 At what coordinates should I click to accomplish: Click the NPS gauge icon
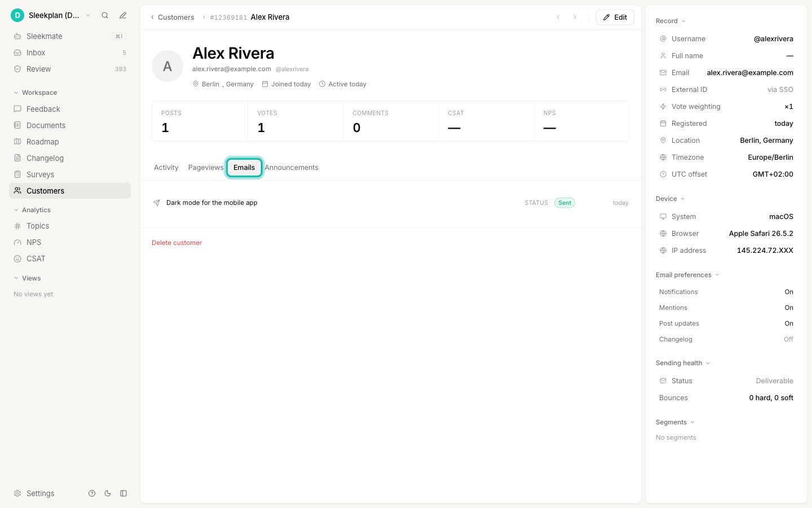[17, 242]
